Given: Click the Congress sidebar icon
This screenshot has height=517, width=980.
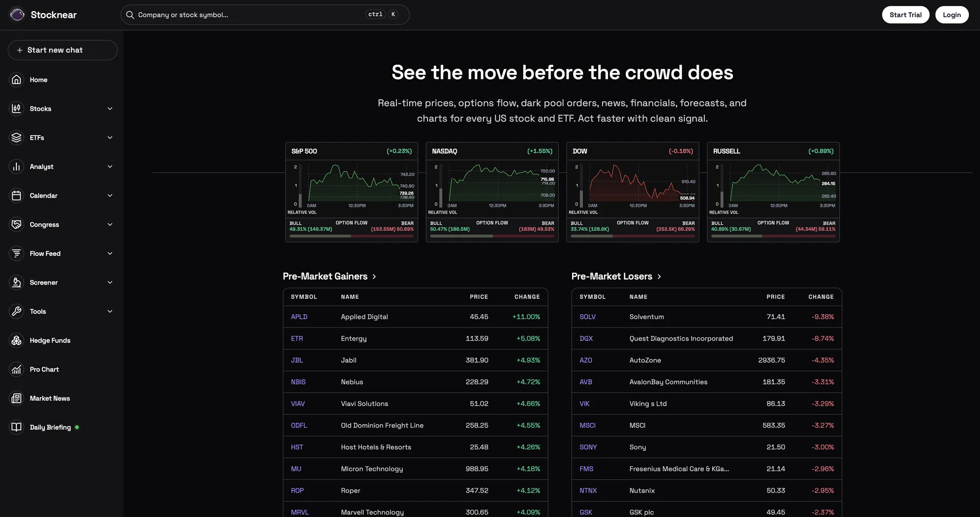Looking at the screenshot, I should tap(17, 225).
